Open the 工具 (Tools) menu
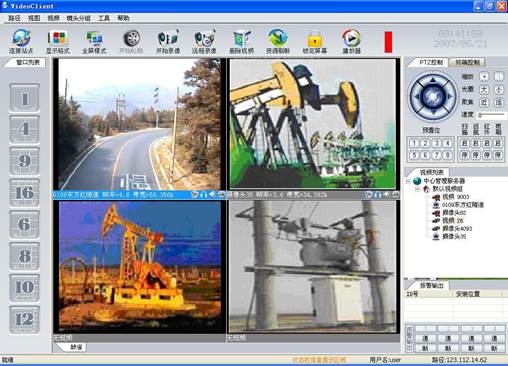The height and width of the screenshot is (366, 508). pos(104,18)
